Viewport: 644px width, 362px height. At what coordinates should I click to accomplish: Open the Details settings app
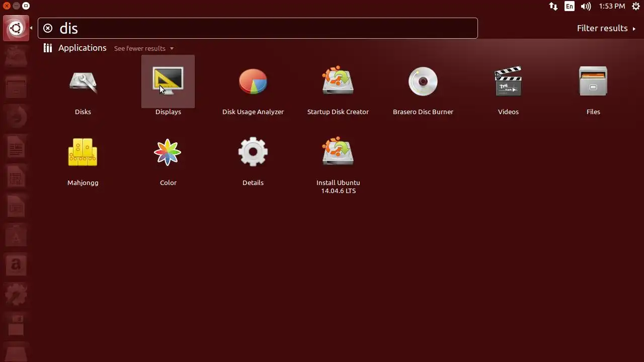pyautogui.click(x=253, y=152)
